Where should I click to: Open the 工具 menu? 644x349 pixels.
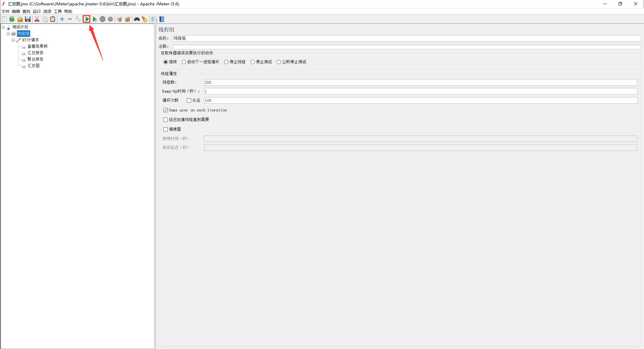[x=58, y=11]
